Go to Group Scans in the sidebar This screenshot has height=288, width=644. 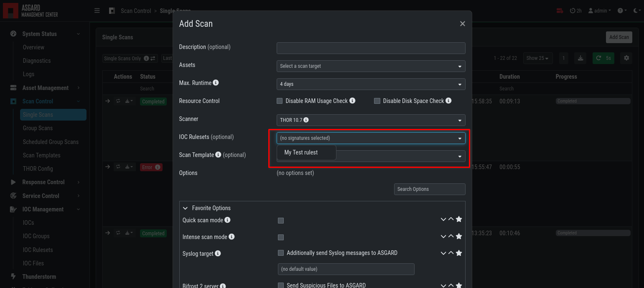tap(38, 128)
